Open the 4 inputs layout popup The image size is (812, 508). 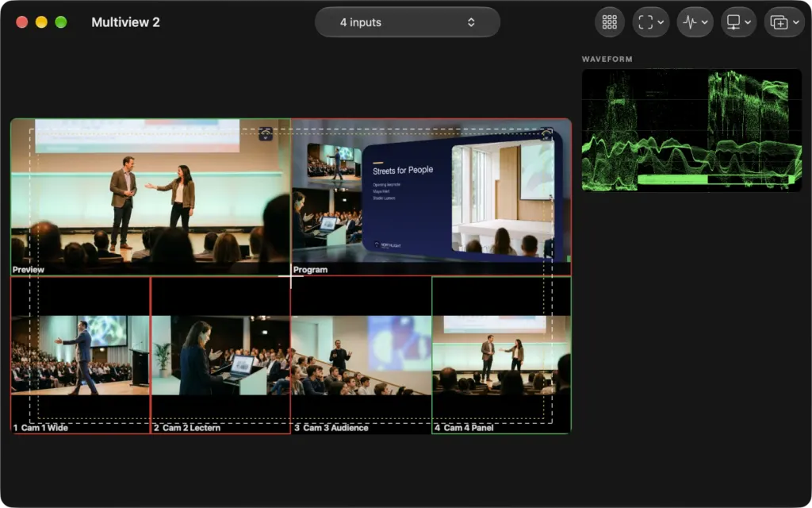[x=408, y=22]
